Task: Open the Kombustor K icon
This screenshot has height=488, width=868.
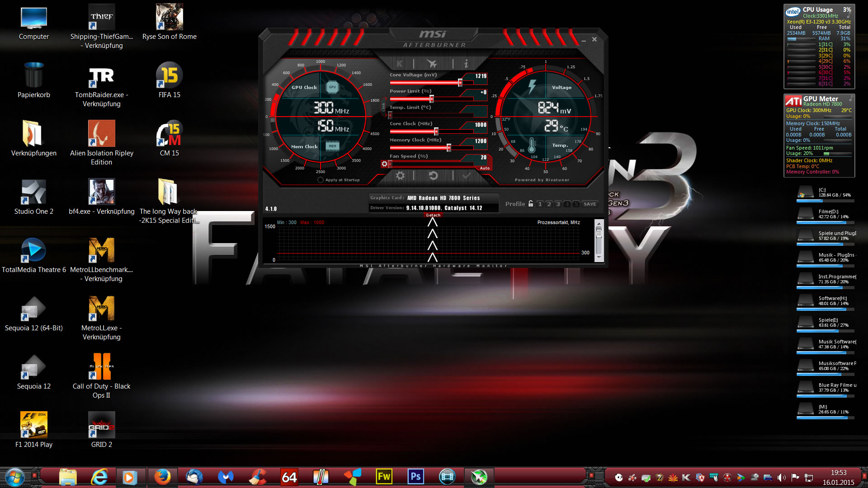Action: click(400, 64)
